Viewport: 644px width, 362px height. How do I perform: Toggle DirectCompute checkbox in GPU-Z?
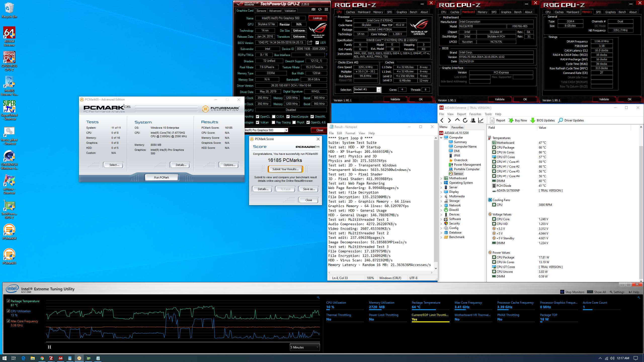pos(288,117)
